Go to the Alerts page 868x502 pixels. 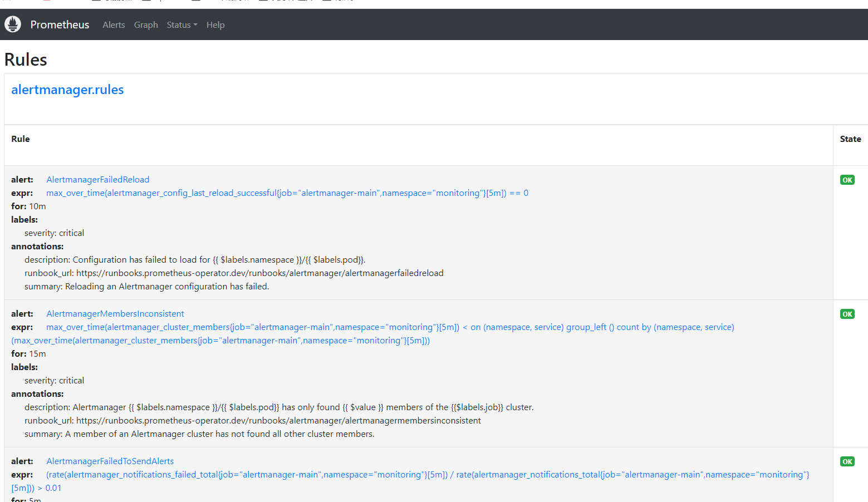114,25
